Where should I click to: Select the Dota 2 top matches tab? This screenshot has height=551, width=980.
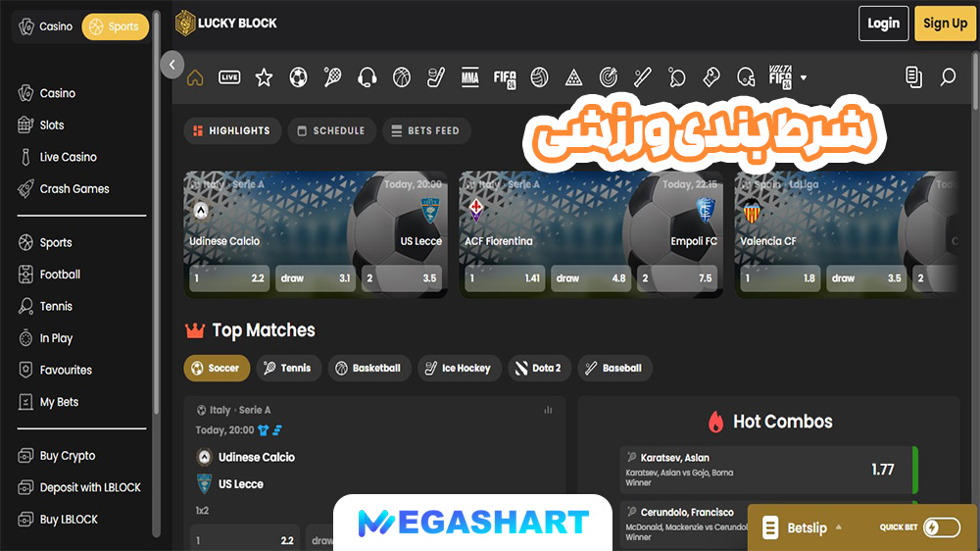[539, 368]
